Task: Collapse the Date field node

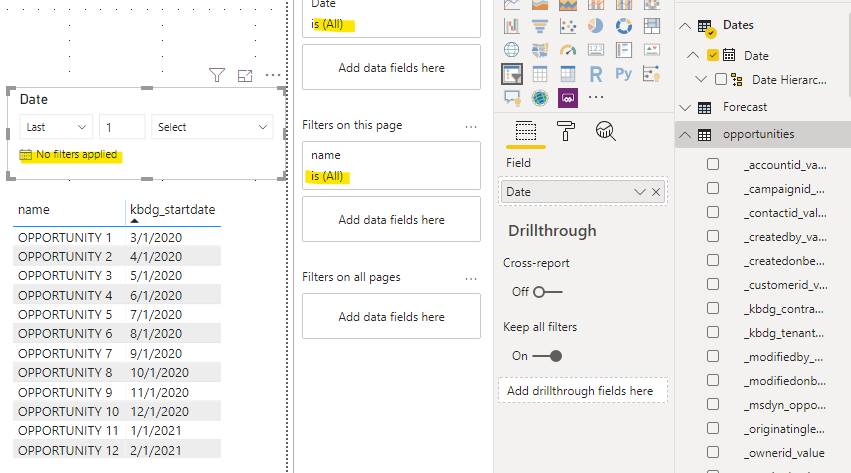Action: click(693, 55)
